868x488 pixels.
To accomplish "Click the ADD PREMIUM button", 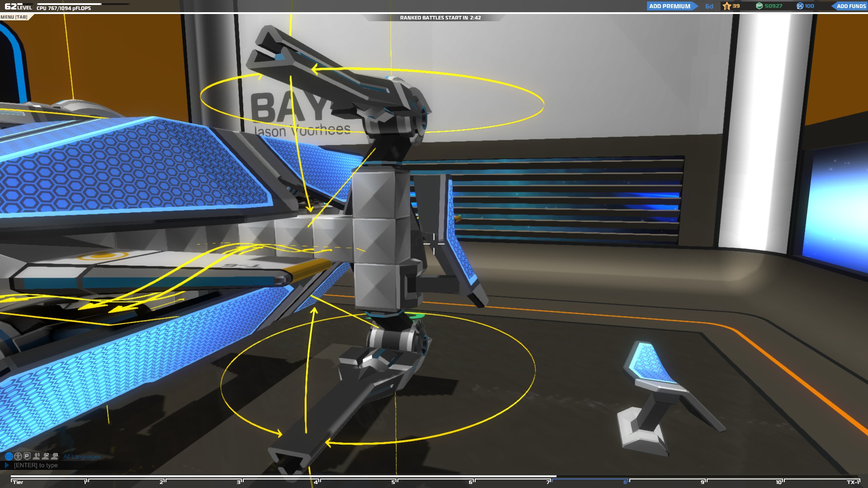I will (670, 6).
